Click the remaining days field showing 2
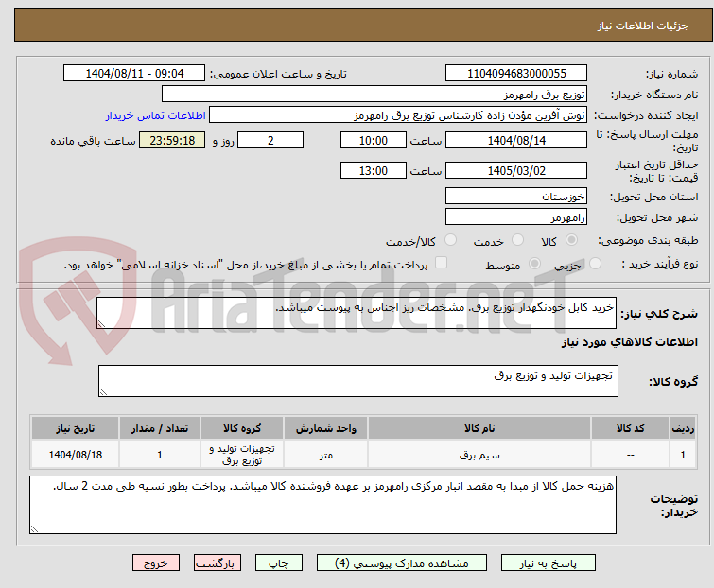The width and height of the screenshot is (714, 588). [x=270, y=140]
